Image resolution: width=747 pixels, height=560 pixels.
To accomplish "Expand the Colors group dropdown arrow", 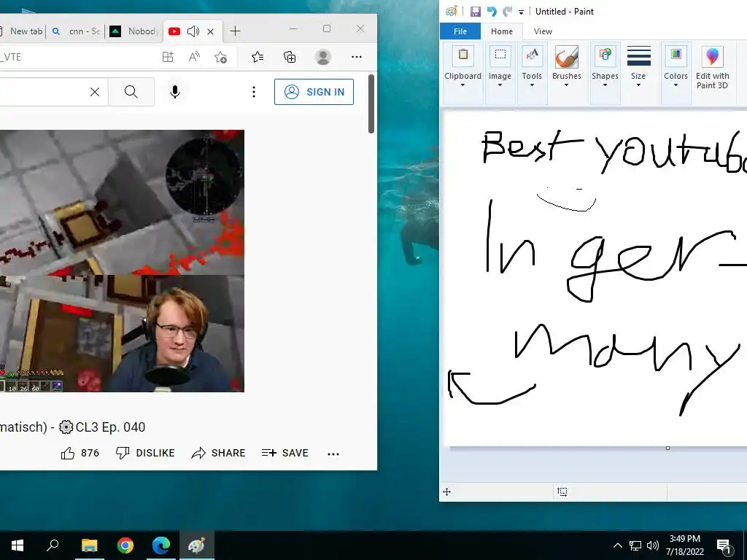I will click(676, 86).
